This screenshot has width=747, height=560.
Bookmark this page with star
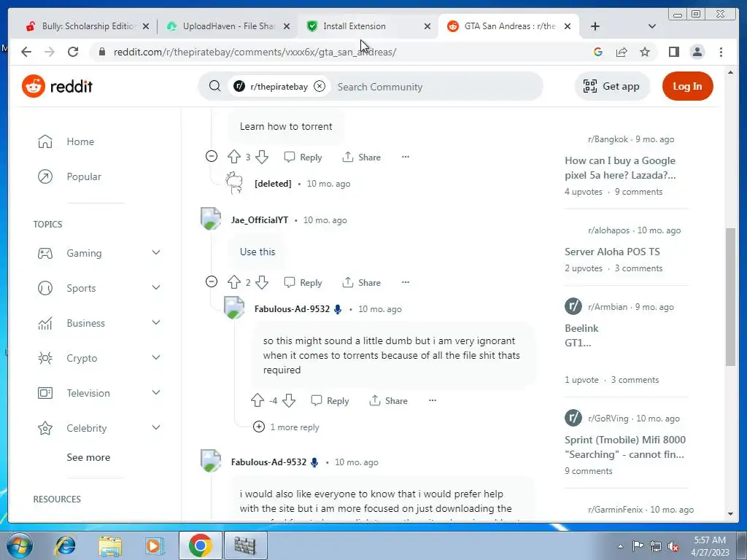tap(645, 52)
